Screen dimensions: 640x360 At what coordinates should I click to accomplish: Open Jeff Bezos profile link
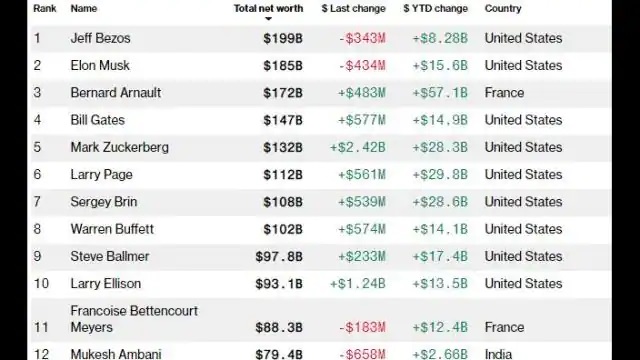pos(100,38)
